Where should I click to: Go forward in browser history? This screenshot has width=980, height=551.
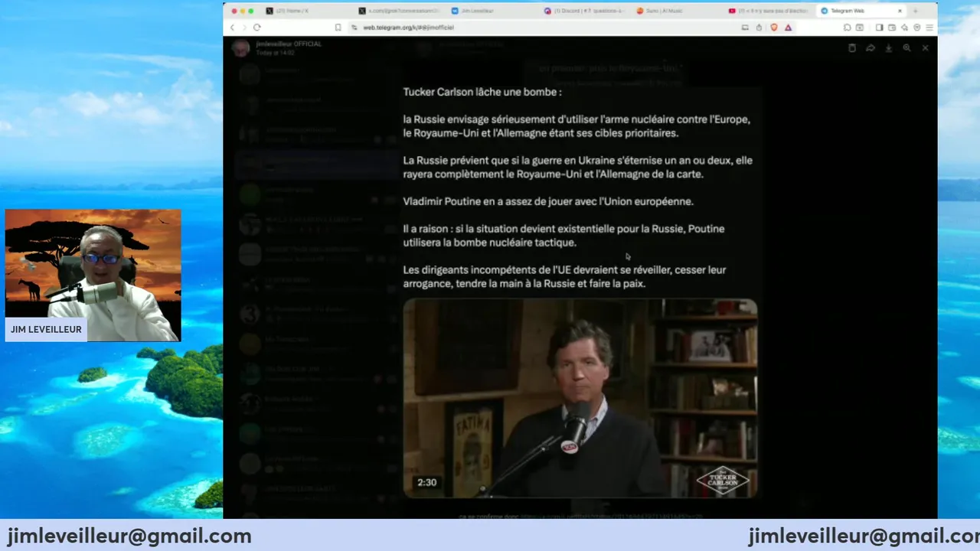pos(244,28)
